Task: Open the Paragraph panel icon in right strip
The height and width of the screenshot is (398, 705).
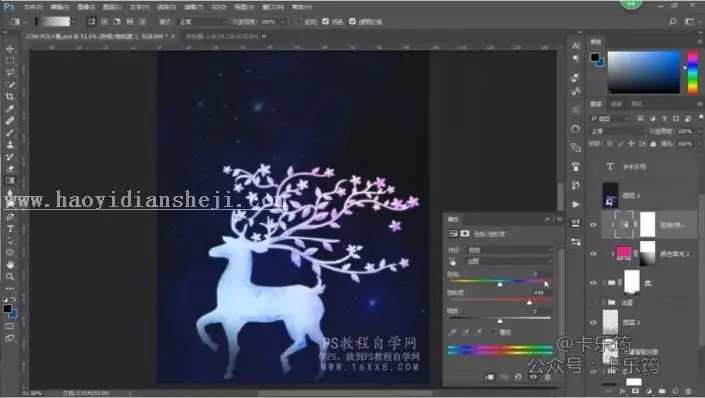Action: pos(576,58)
